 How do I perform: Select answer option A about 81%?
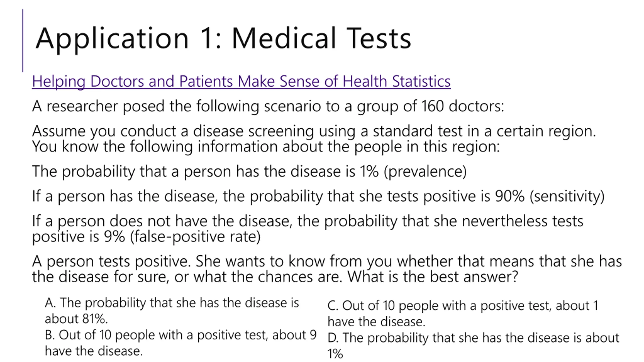pyautogui.click(x=172, y=310)
